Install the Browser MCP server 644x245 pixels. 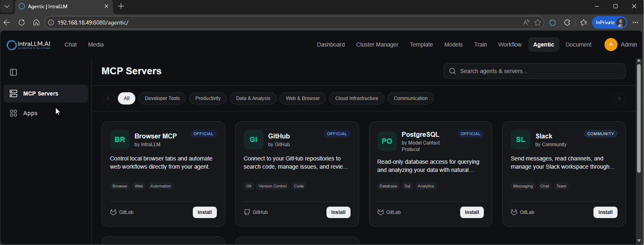[205, 212]
